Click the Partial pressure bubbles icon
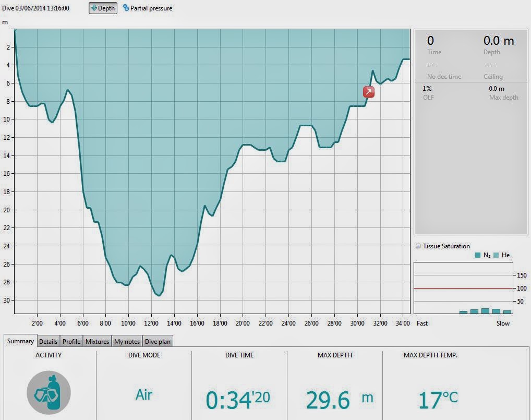This screenshot has height=420, width=531. (126, 8)
